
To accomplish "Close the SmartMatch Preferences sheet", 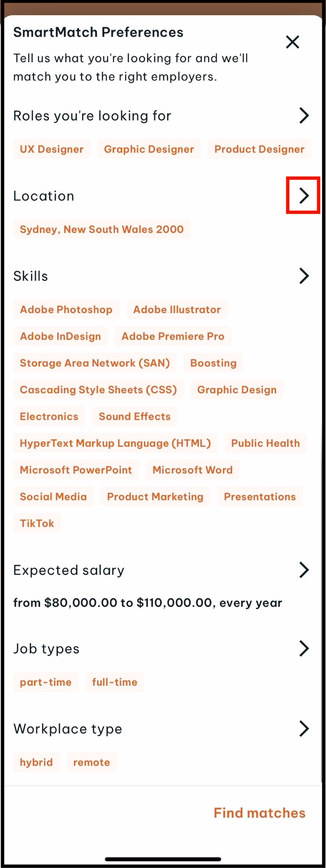I will pos(293,42).
